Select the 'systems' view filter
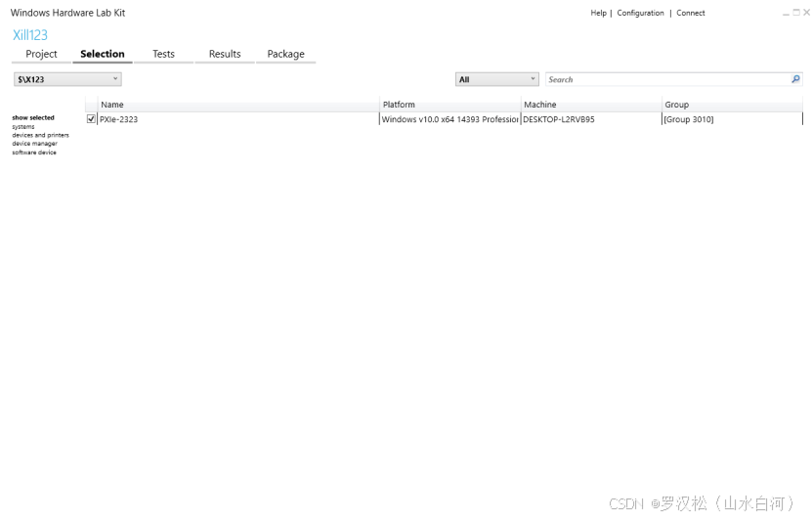 (23, 126)
